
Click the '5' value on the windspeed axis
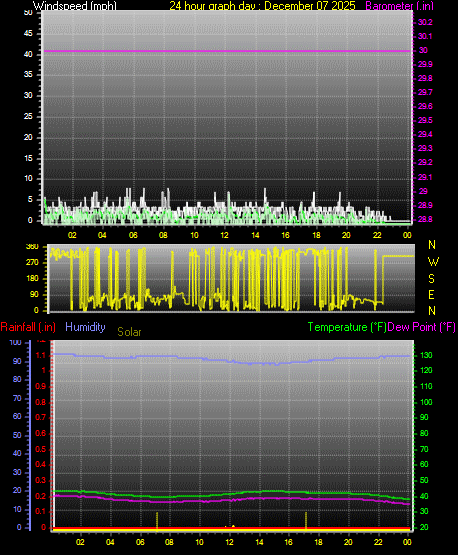pos(30,199)
